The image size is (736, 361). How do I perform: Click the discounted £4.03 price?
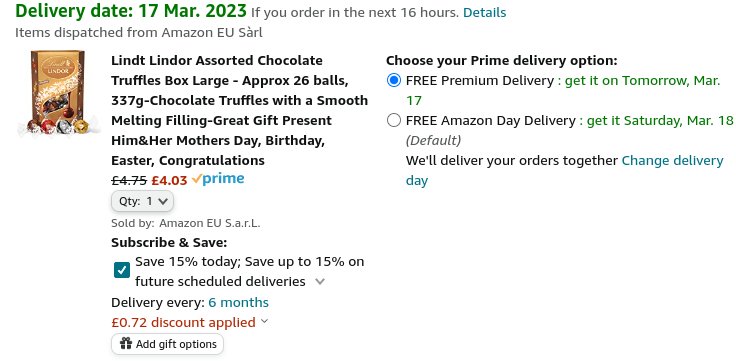tap(169, 180)
